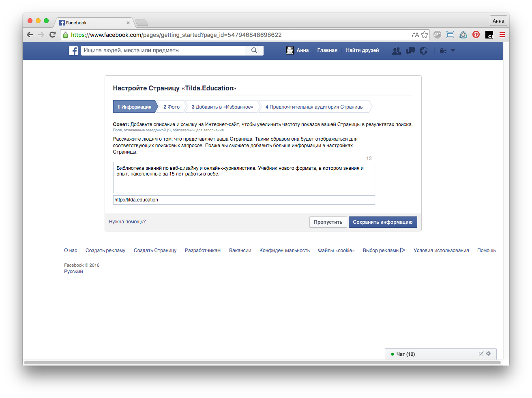Expand the Чат (12) panel
Screen dimensions: 532x398
pos(405,354)
